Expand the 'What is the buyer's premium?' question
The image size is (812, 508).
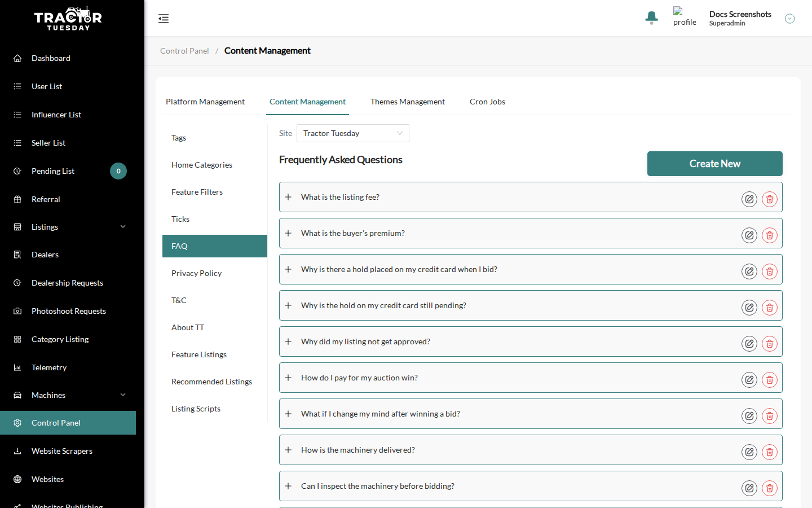[288, 233]
